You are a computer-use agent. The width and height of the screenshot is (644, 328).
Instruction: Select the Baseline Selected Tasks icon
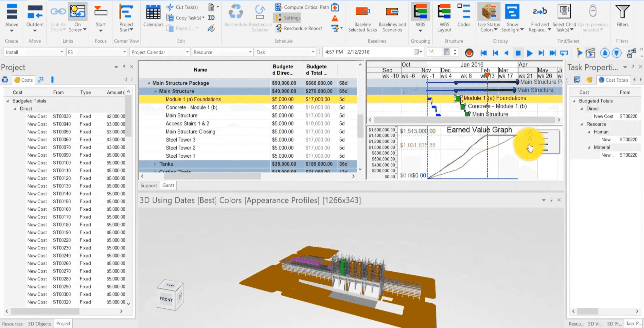(x=362, y=11)
